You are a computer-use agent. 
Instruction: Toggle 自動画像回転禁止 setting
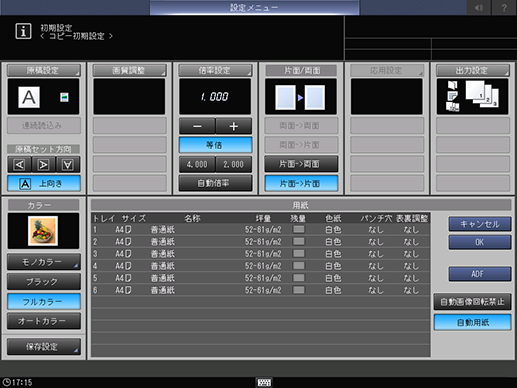point(473,302)
